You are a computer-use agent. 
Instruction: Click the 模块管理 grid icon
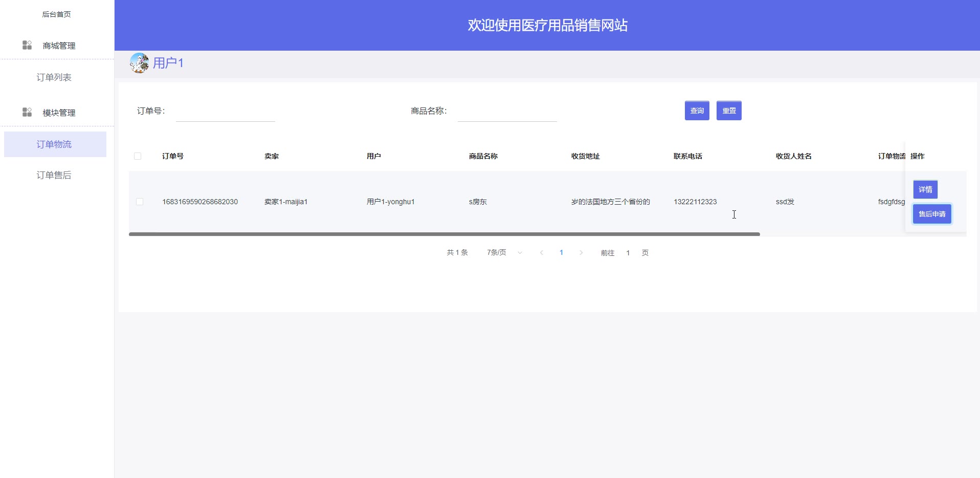27,112
